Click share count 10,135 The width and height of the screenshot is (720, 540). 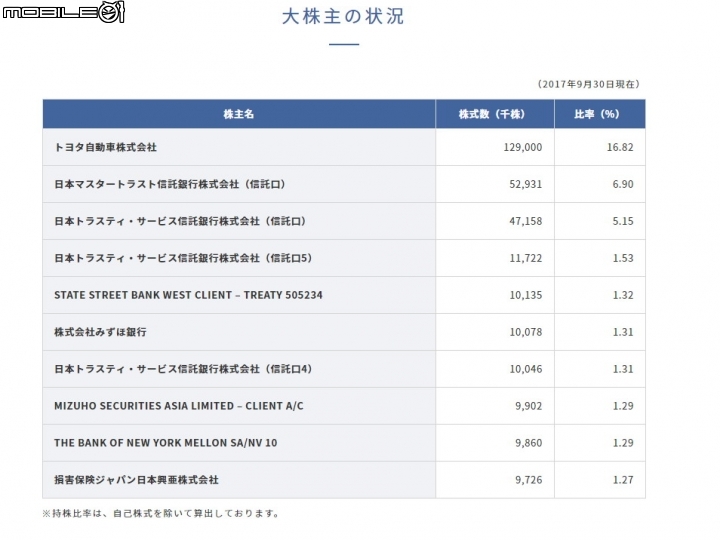[525, 295]
